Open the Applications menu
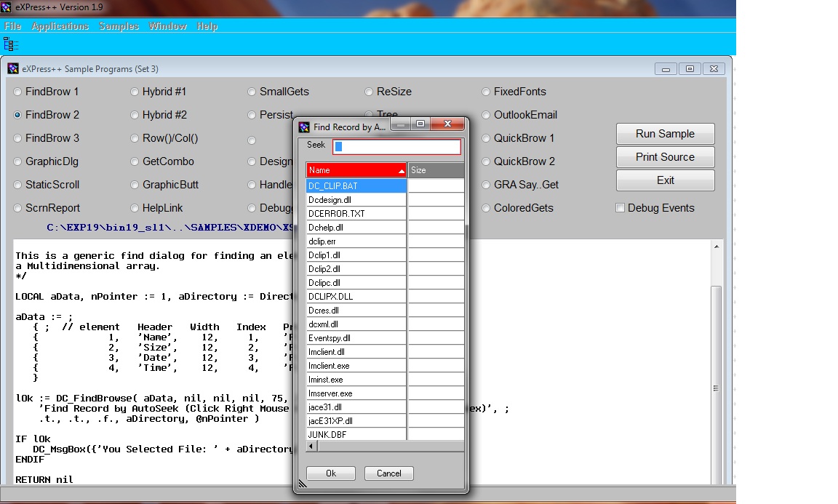The image size is (838, 504). pyautogui.click(x=60, y=26)
